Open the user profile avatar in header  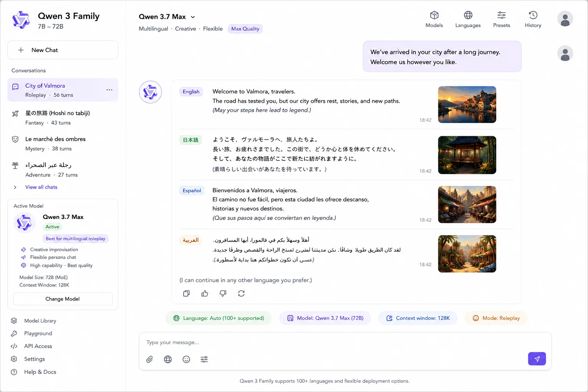click(565, 19)
